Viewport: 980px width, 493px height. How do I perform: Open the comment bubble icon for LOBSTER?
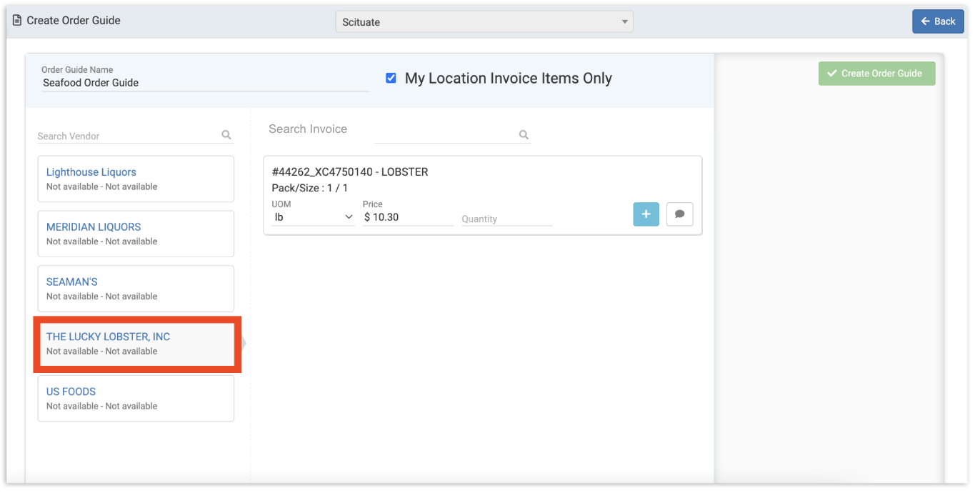(x=679, y=214)
